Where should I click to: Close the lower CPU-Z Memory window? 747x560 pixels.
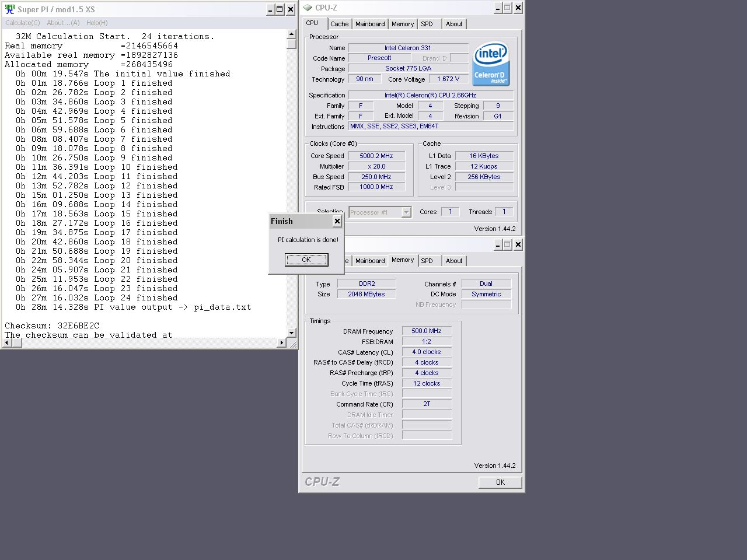(x=518, y=244)
